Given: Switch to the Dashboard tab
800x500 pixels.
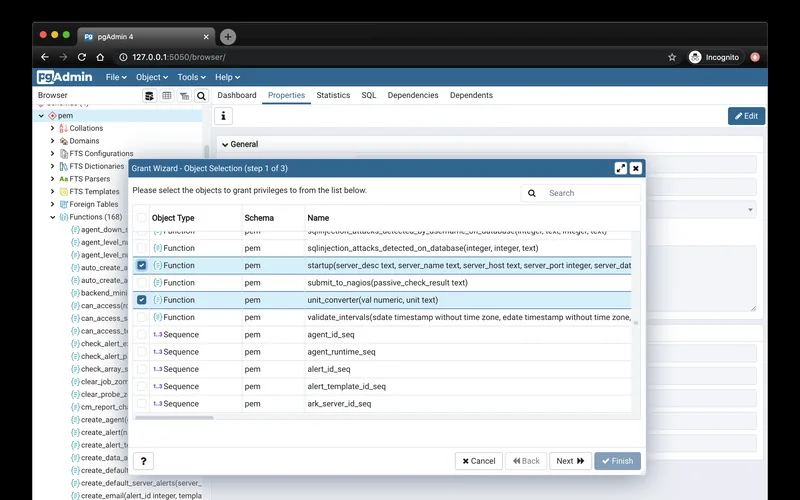Looking at the screenshot, I should point(237,95).
